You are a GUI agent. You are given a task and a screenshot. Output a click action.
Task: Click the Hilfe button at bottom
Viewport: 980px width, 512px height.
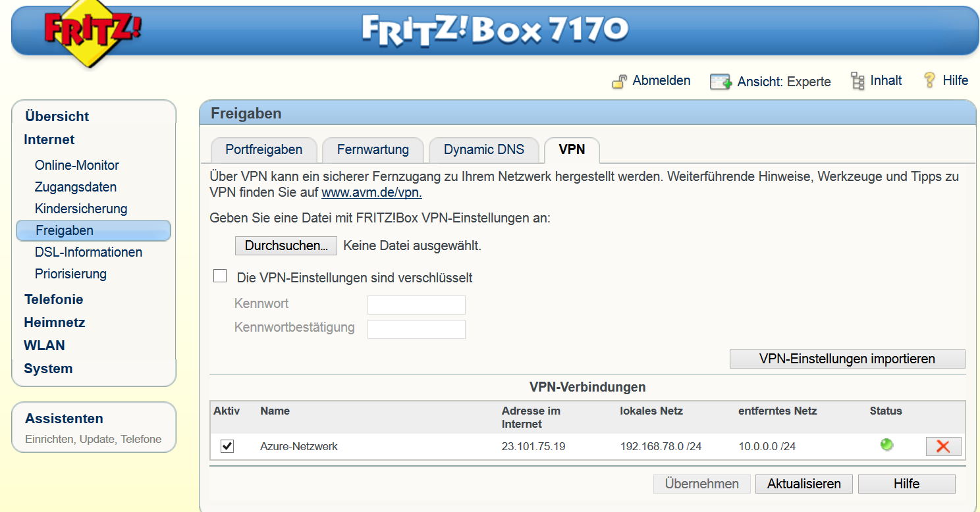click(x=906, y=484)
